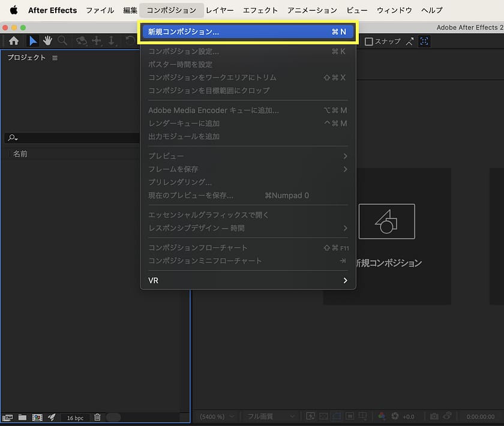Open the Apple menu

click(x=13, y=10)
